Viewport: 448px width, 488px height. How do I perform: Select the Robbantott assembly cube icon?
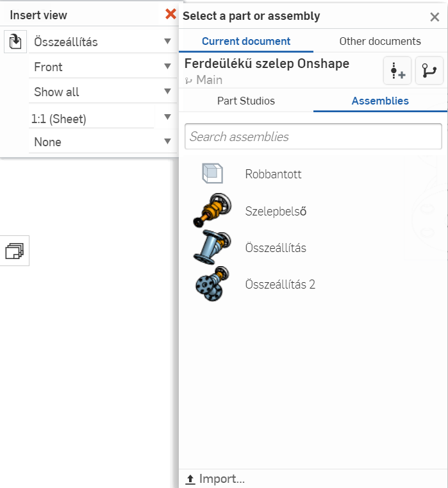tap(212, 173)
